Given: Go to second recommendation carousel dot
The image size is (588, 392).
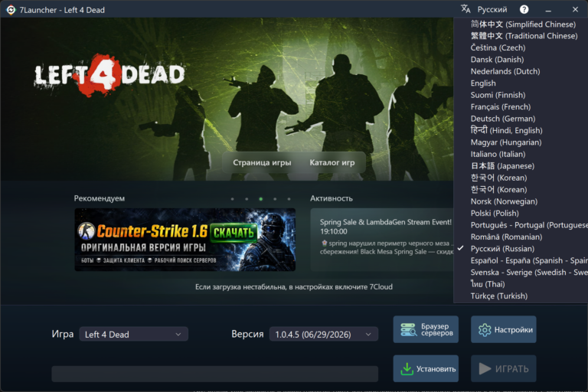Looking at the screenshot, I should [247, 199].
